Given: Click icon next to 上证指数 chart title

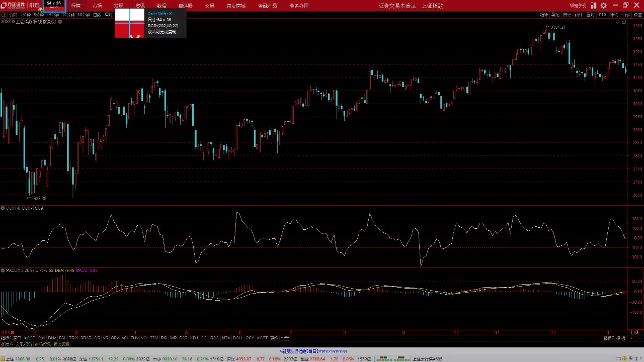Looking at the screenshot, I should (x=60, y=22).
